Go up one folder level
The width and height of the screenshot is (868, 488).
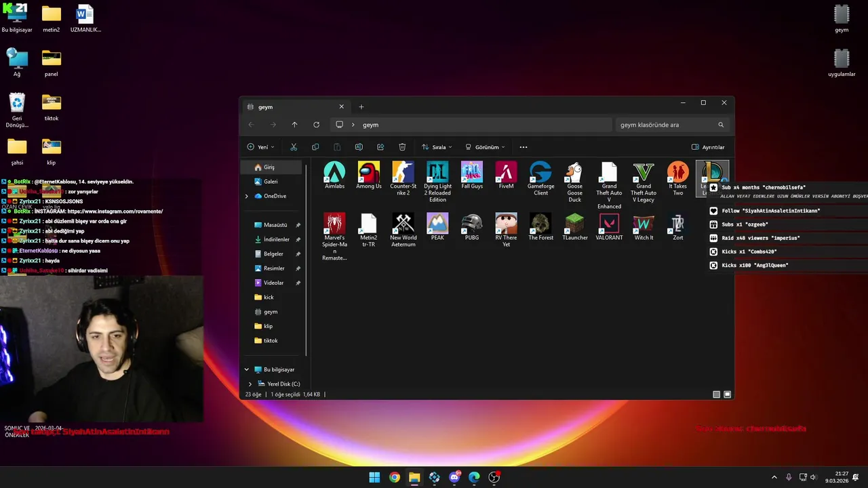294,125
